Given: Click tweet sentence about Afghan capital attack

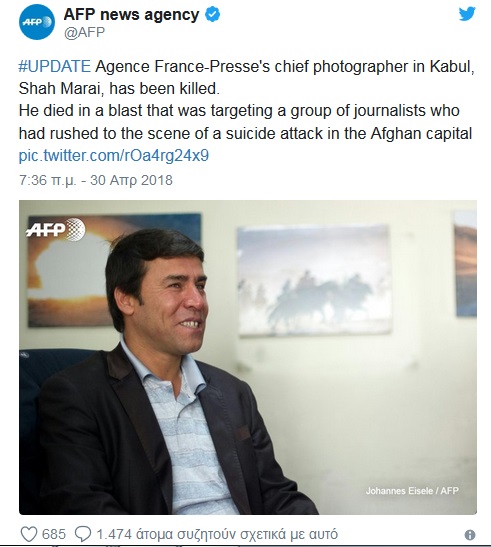Looking at the screenshot, I should point(245,122).
